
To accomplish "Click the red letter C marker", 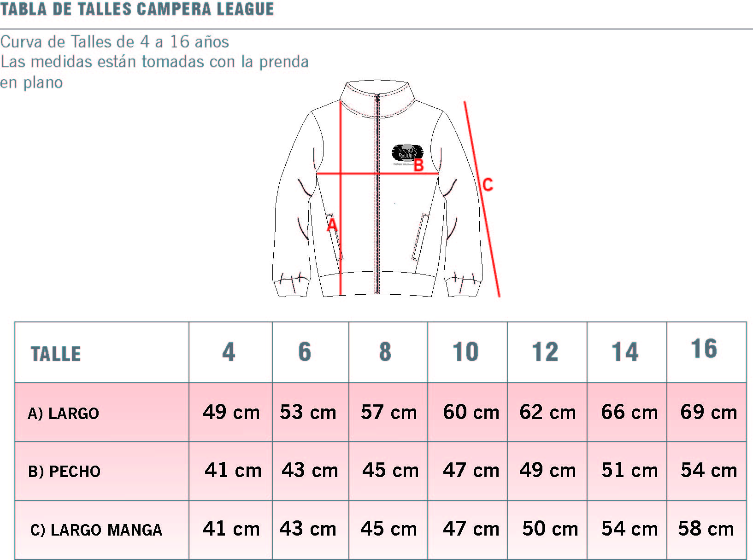I will coord(488,185).
